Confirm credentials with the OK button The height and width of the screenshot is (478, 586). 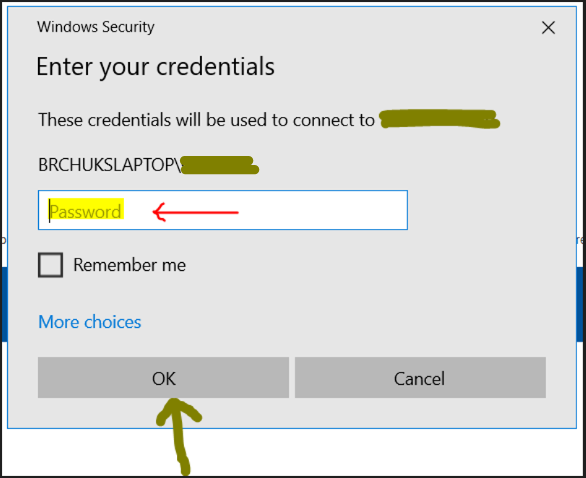coord(163,377)
